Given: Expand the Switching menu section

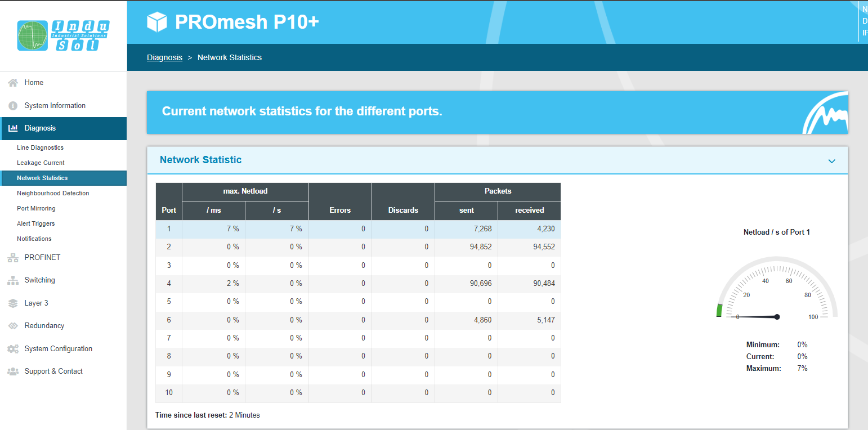Looking at the screenshot, I should (63, 280).
